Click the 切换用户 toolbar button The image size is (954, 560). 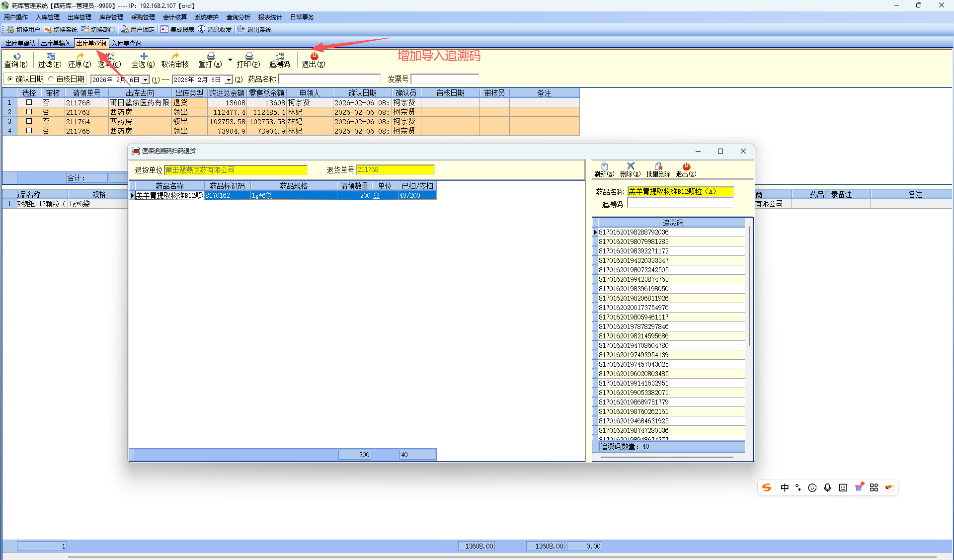pos(23,29)
